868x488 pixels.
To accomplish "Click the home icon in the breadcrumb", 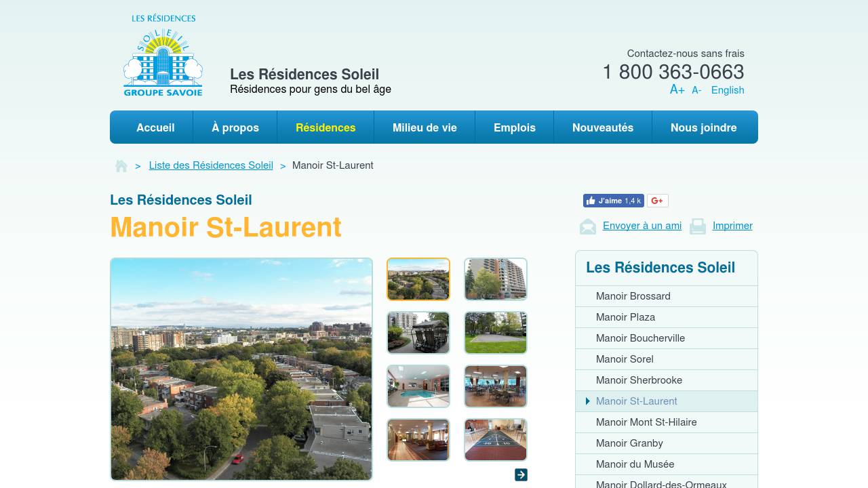I will [x=121, y=166].
